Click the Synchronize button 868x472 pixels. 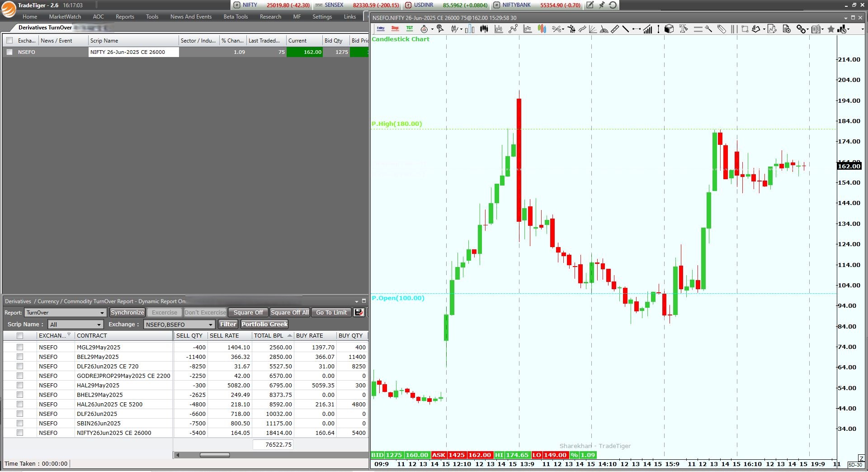tap(127, 312)
